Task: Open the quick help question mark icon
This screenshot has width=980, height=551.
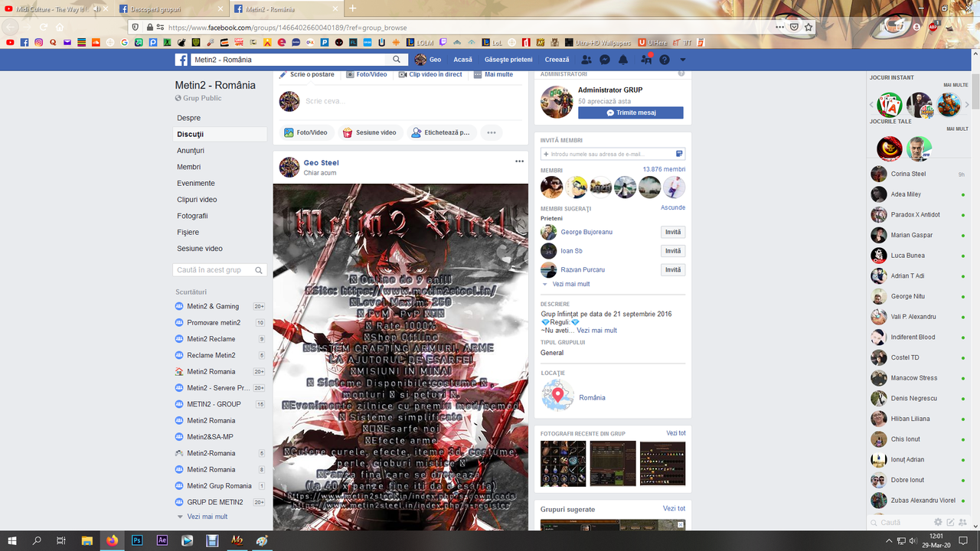Action: 665,60
